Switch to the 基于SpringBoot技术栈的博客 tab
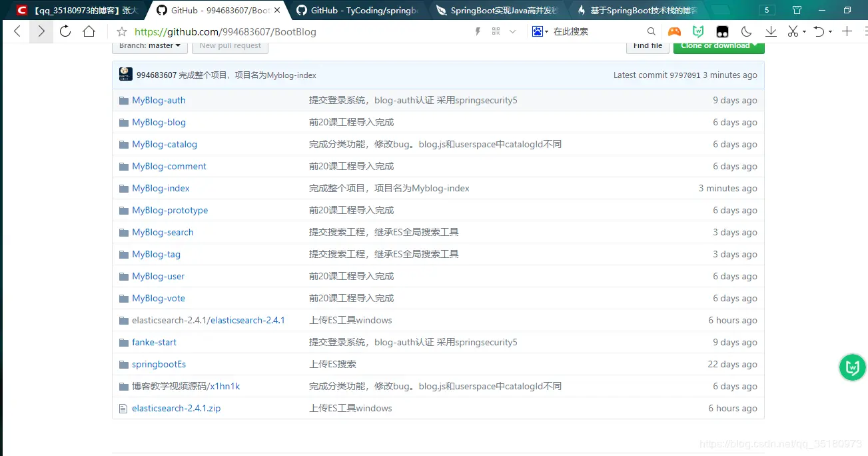The height and width of the screenshot is (456, 868). [x=636, y=10]
